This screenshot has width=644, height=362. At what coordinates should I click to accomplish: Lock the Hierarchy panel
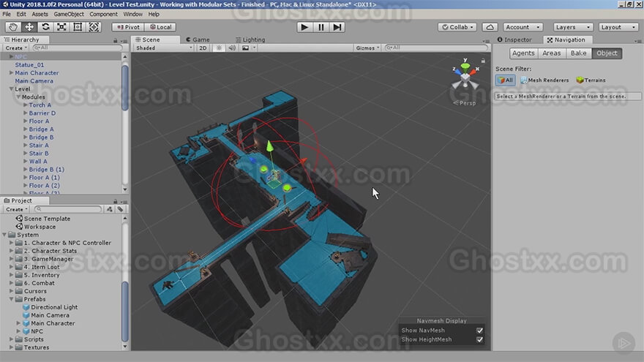coord(116,41)
